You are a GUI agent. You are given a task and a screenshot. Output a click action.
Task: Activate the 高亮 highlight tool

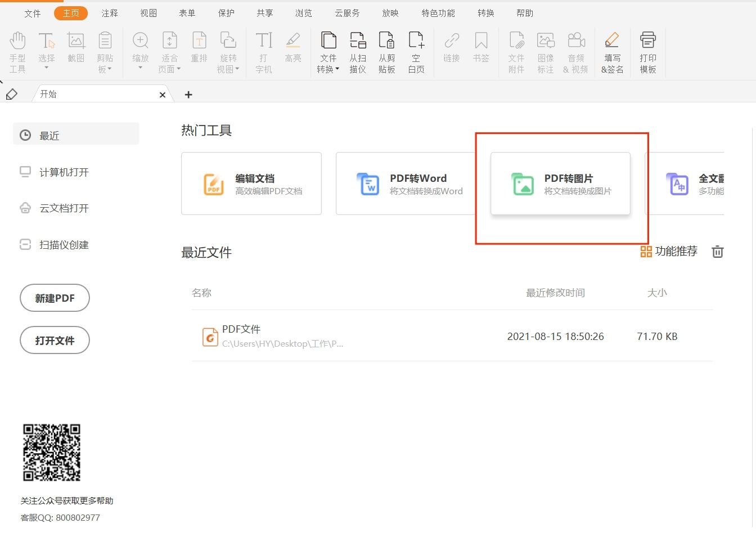(293, 51)
